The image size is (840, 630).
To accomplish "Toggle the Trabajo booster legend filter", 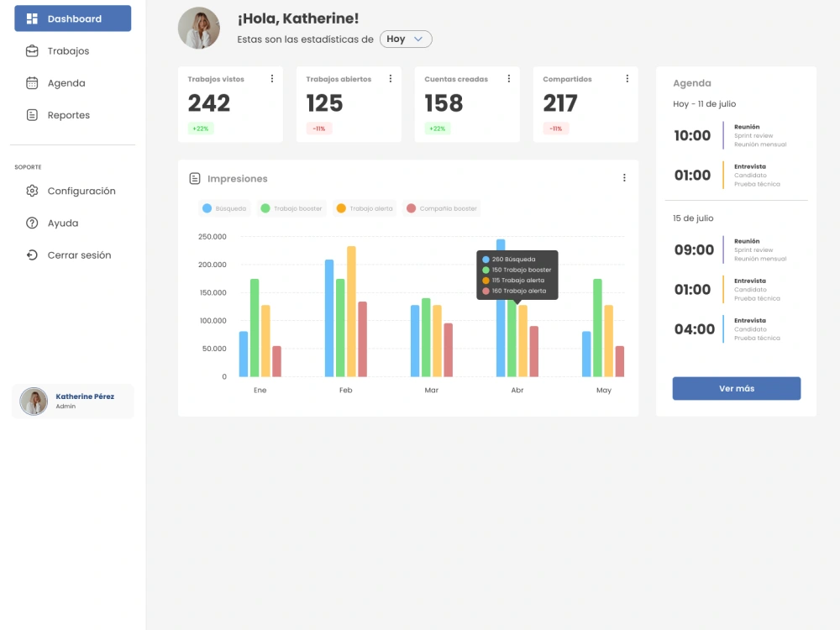I will tap(291, 207).
